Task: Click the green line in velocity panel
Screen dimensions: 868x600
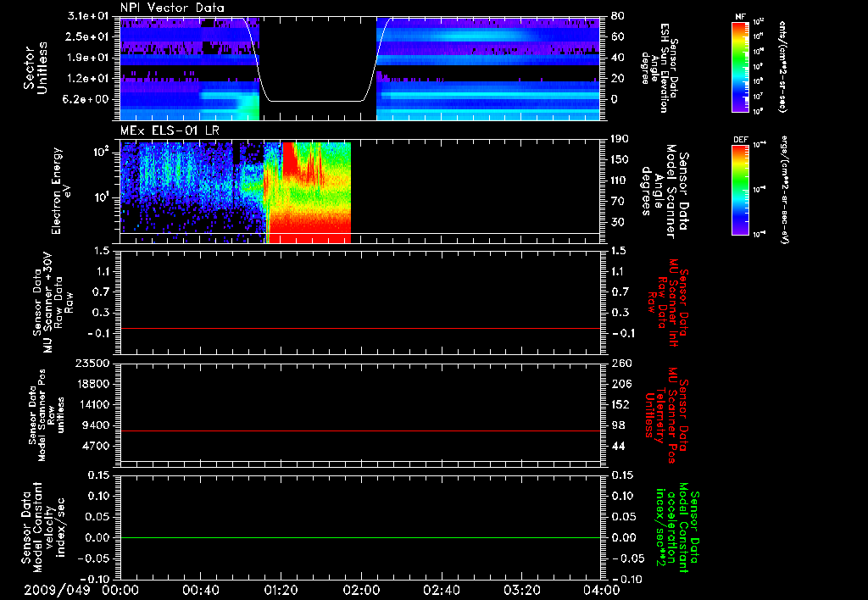Action: (x=359, y=537)
